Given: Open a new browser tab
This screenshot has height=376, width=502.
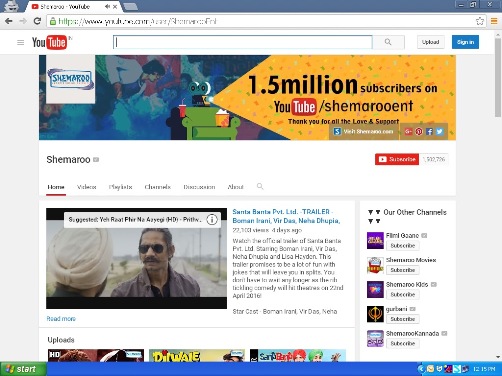Looking at the screenshot, I should 130,6.
